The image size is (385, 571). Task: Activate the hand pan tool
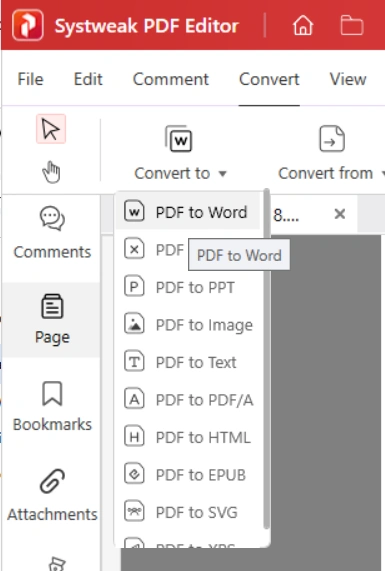(51, 172)
